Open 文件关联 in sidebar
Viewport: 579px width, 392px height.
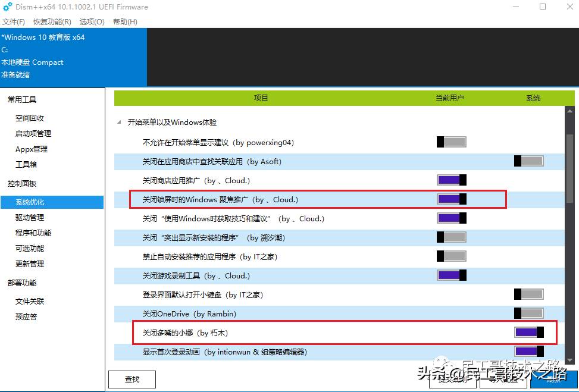coord(30,302)
